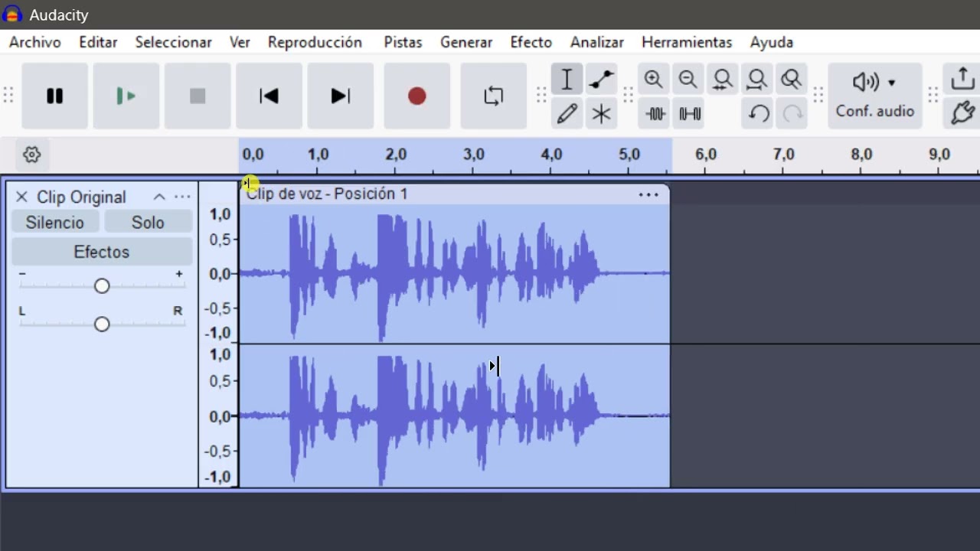Click the transport toolbar drag grip
980x551 pixels.
(8, 96)
